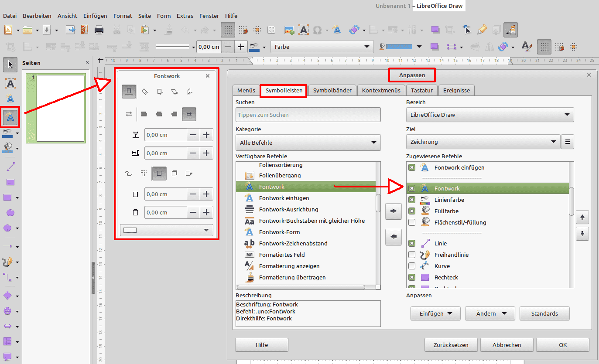Open the line style dropdown in toolbar

point(175,47)
